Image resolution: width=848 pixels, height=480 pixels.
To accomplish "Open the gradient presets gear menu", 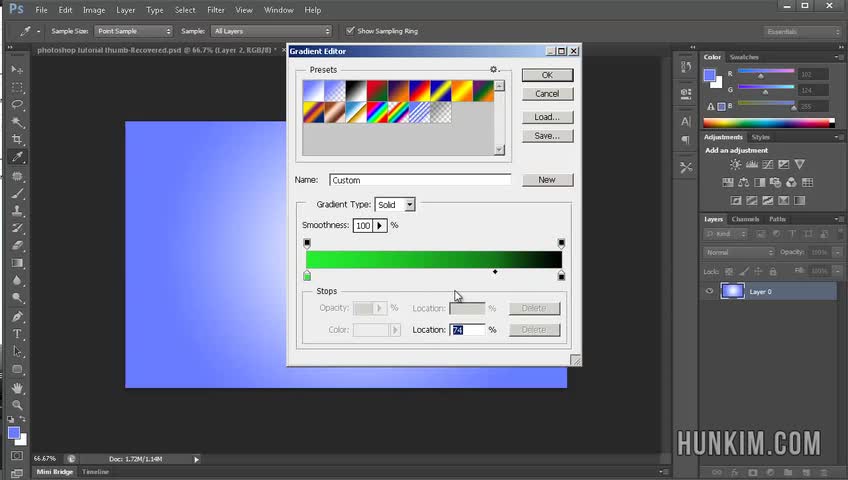I will coord(493,69).
